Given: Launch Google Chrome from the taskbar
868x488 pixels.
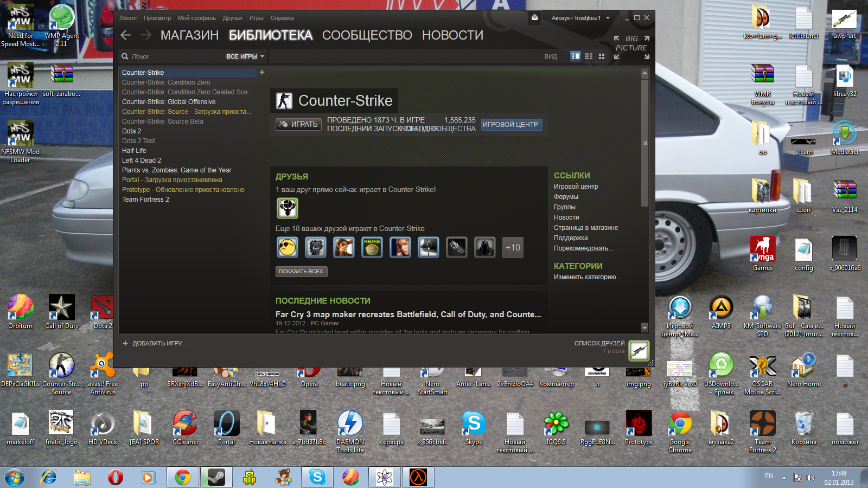Looking at the screenshot, I should (183, 477).
